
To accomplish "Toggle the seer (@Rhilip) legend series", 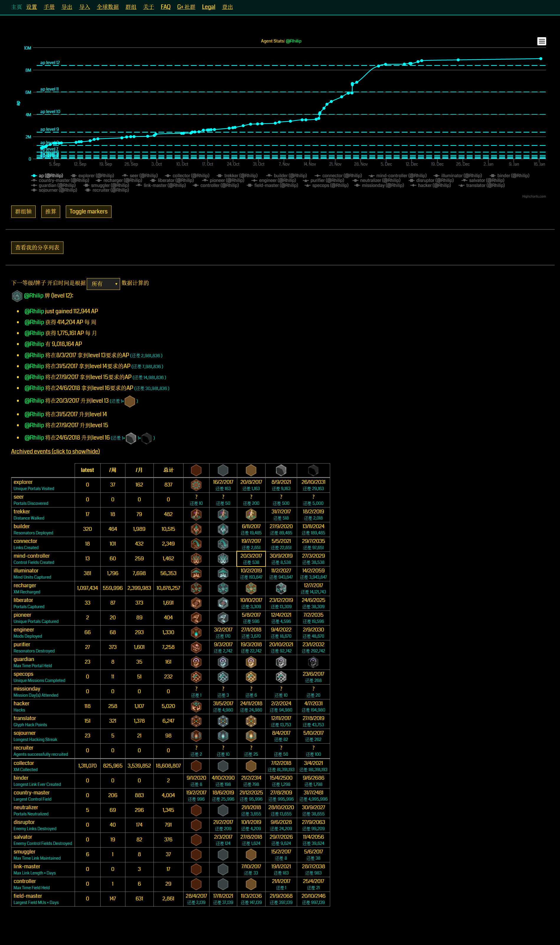I will [140, 176].
